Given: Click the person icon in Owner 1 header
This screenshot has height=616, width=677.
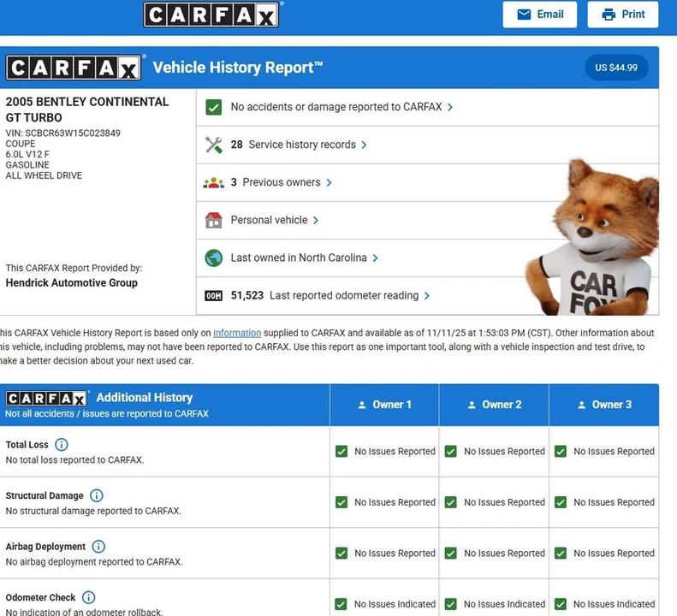Looking at the screenshot, I should coord(362,405).
